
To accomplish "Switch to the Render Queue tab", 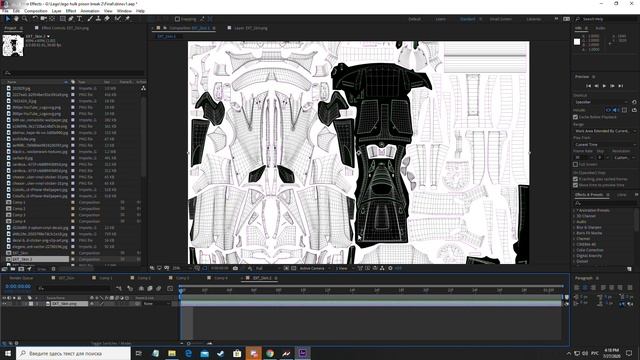I will tap(21, 278).
